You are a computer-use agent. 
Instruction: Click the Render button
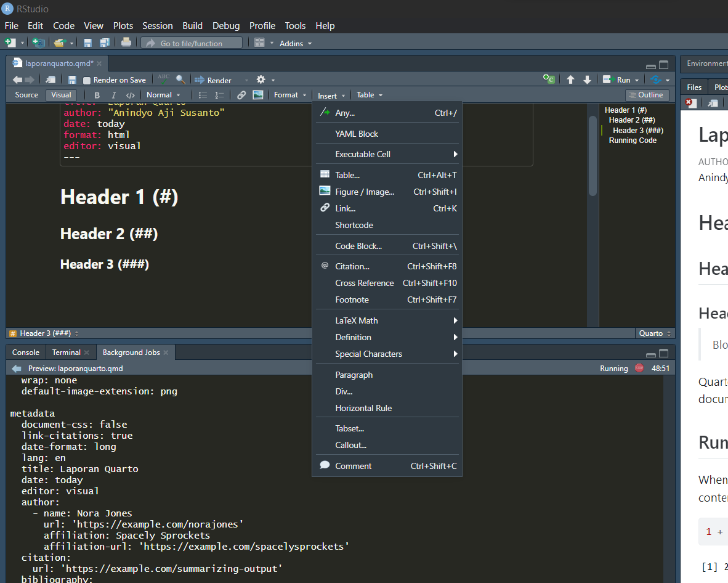[x=213, y=80]
